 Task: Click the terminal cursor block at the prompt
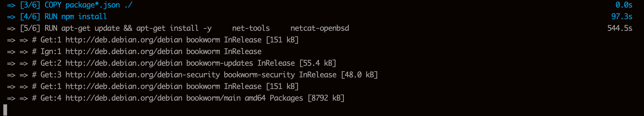(5, 110)
